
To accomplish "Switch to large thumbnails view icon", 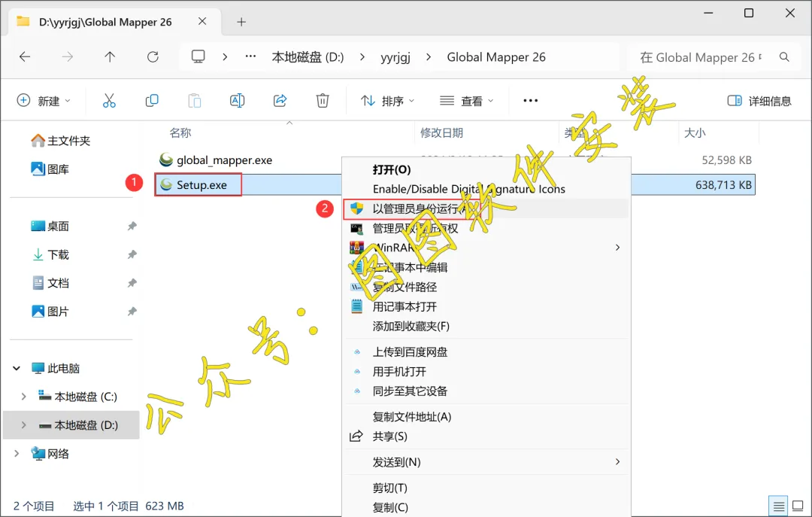I will pos(798,506).
